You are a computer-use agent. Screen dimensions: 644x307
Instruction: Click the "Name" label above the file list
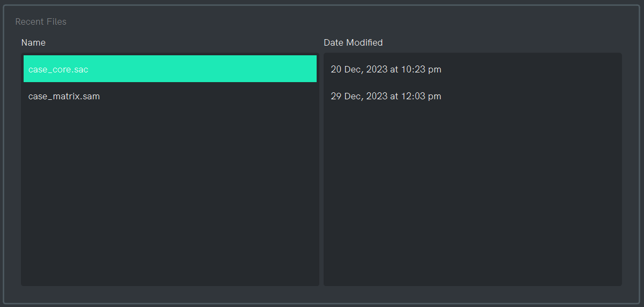(33, 42)
